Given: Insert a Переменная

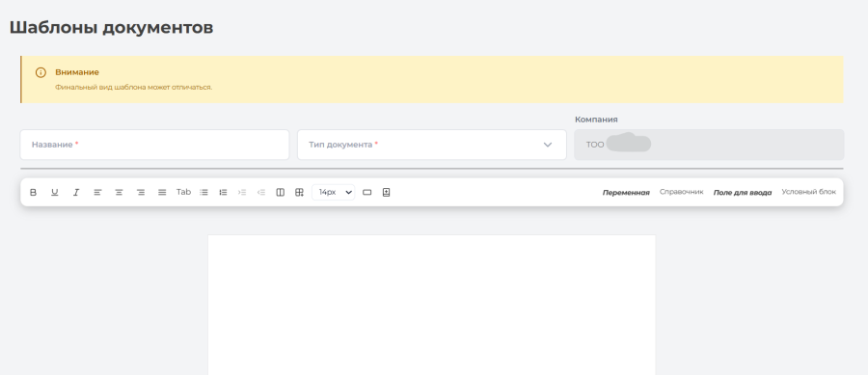Looking at the screenshot, I should (626, 193).
